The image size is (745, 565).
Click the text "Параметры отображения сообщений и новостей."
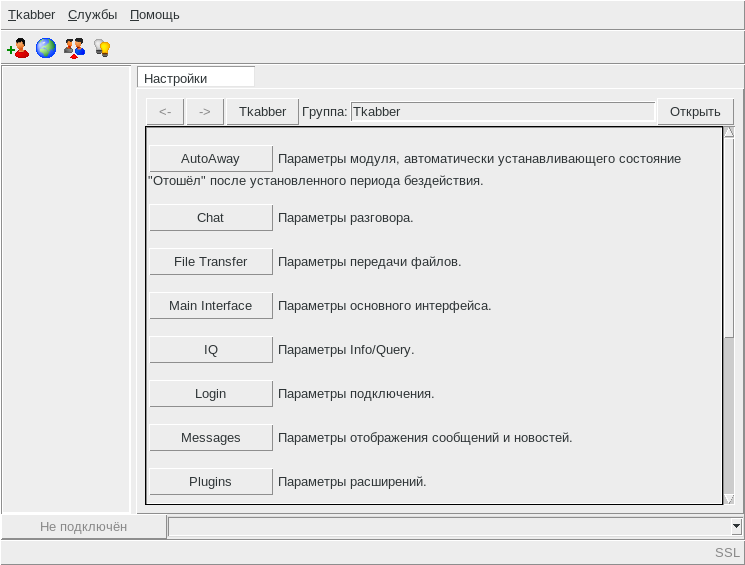tap(425, 438)
